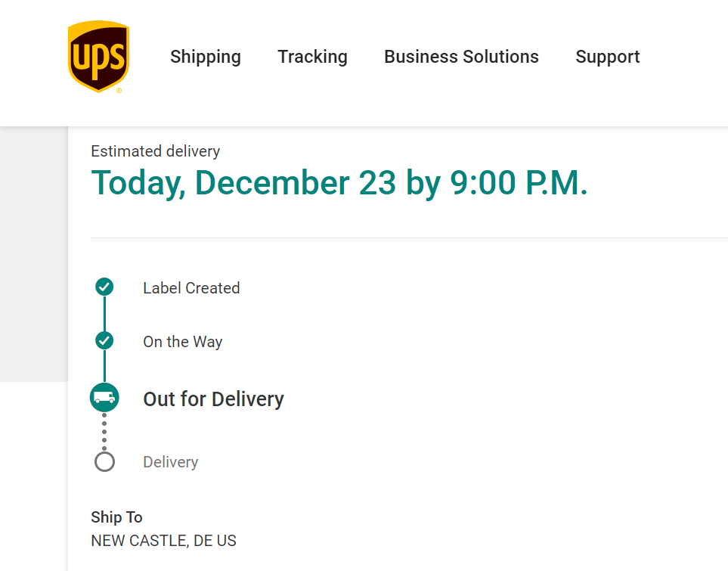This screenshot has height=571, width=728.
Task: Click the Label Created checkmark icon
Action: 104,287
